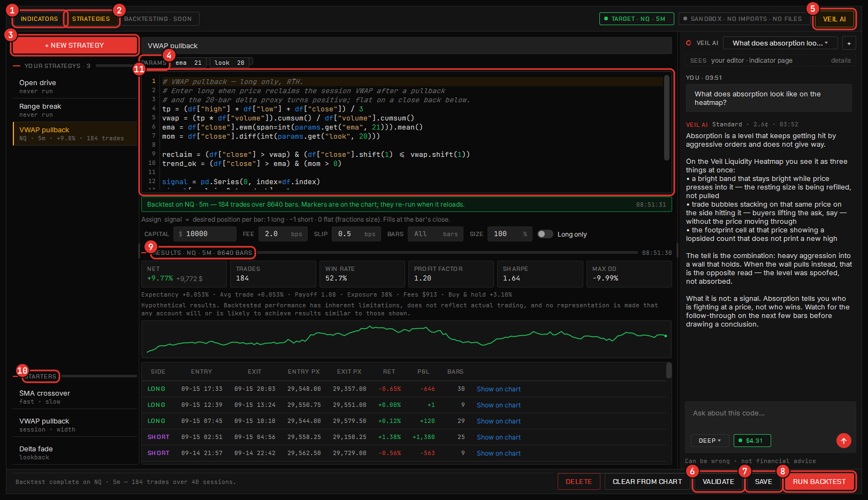
Task: Click the ENTRY column header
Action: click(201, 372)
